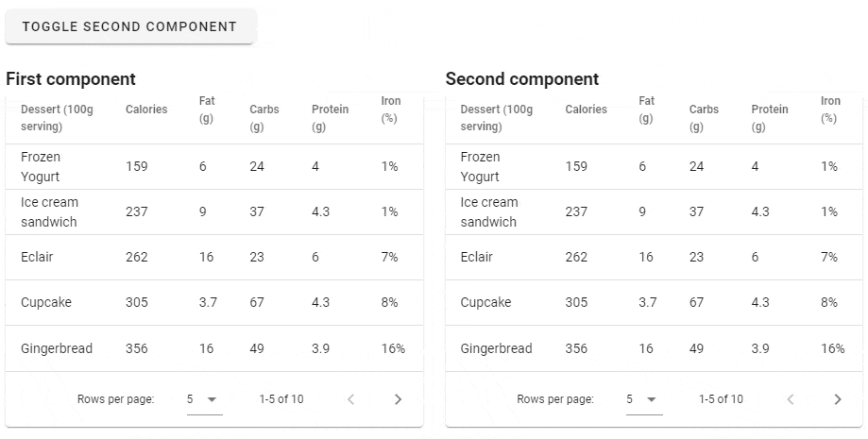Screen dimensions: 868x439
Task: Go to next page in second component
Action: (x=837, y=399)
